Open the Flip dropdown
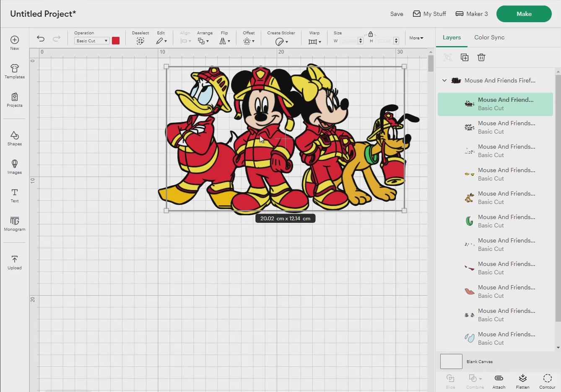Viewport: 561px width, 392px height. [225, 41]
